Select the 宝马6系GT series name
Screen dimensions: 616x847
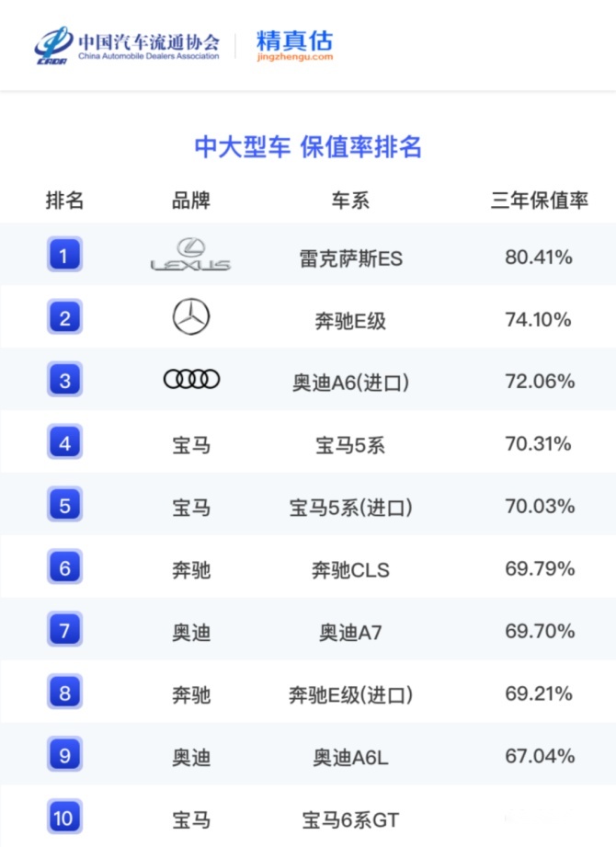351,820
